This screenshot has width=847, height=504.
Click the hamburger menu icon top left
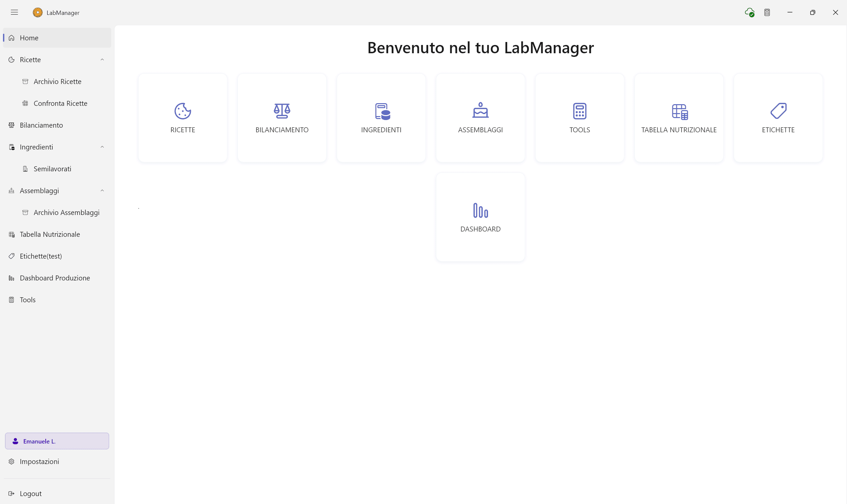point(15,12)
